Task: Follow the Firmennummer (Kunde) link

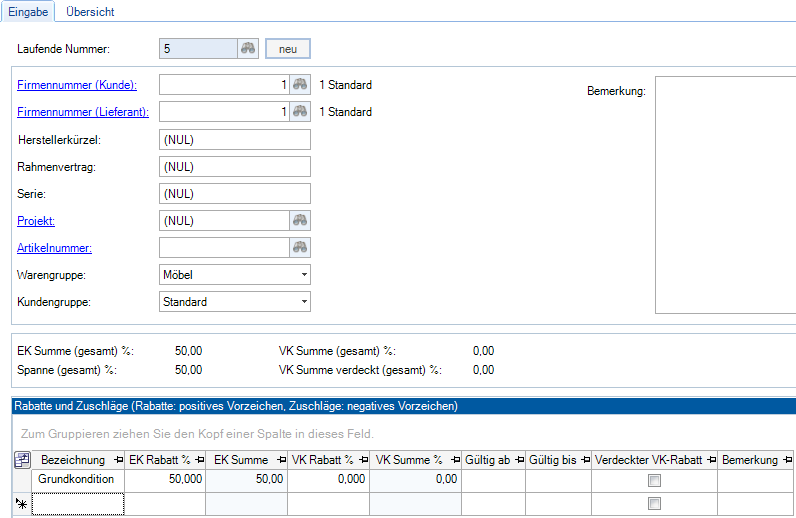Action: coord(77,85)
